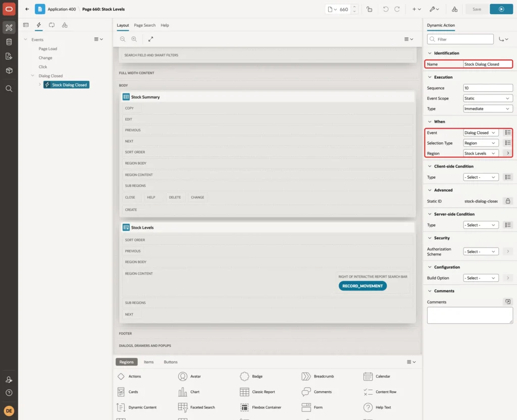The height and width of the screenshot is (420, 517).
Task: Click the Name field Stock Dialog Closed
Action: (x=488, y=64)
